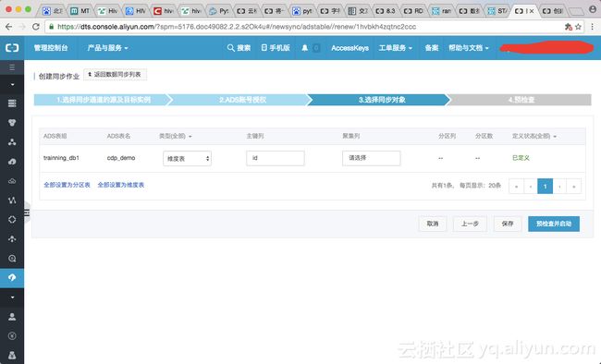Image resolution: width=601 pixels, height=364 pixels.
Task: Reload the page with the refresh icon
Action: tap(36, 27)
